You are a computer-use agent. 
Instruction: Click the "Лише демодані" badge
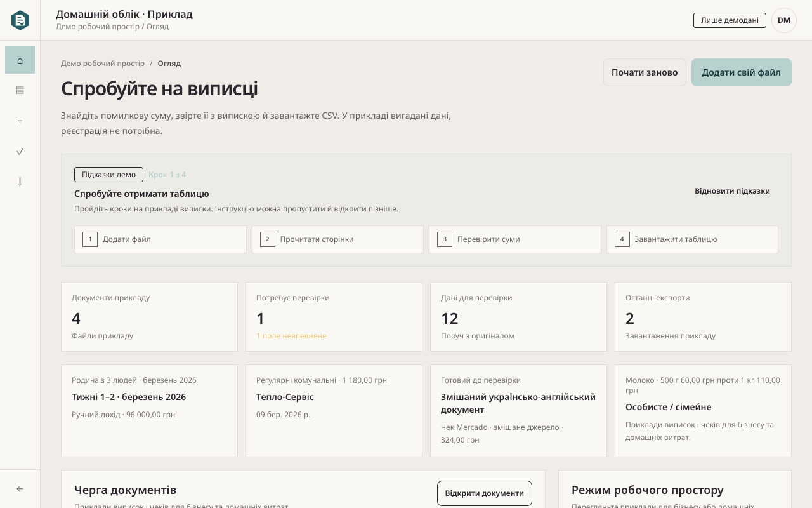730,20
